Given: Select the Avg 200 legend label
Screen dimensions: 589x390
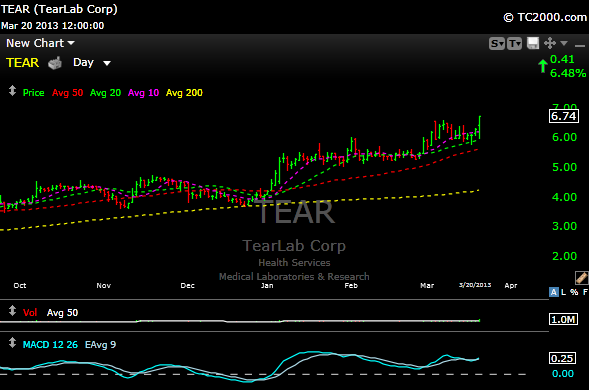Looking at the screenshot, I should (184, 93).
